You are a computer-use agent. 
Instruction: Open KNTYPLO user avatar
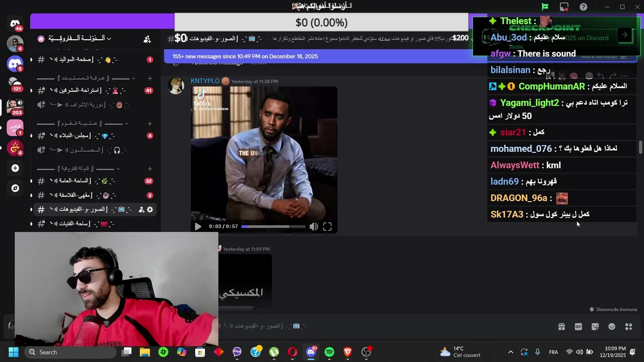176,85
